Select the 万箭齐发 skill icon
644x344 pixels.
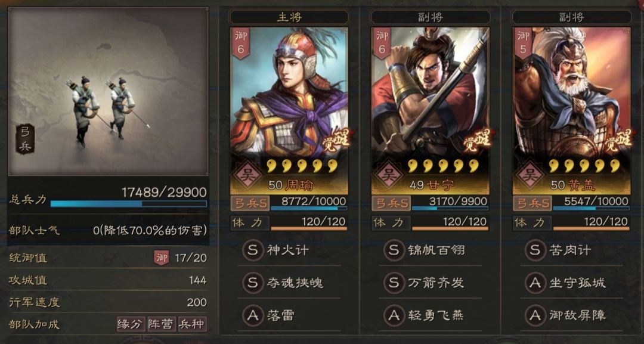[x=394, y=283]
